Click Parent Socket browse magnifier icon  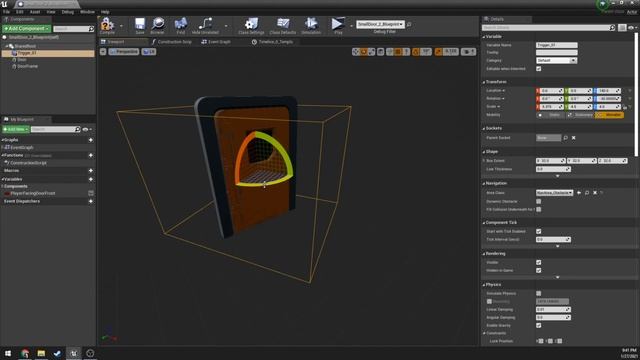(565, 138)
